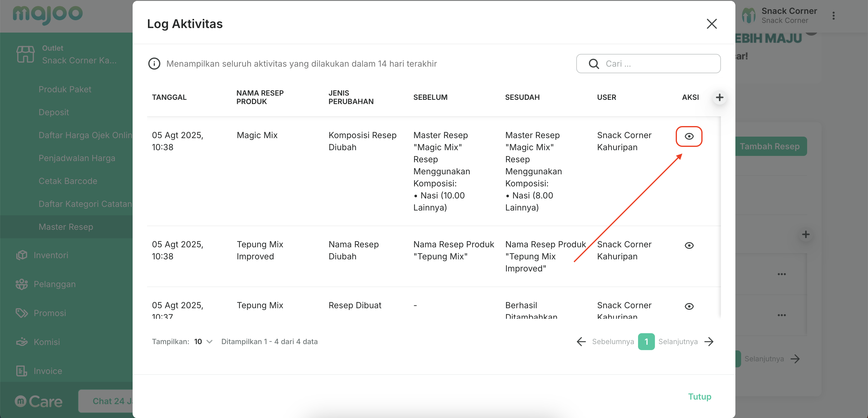Viewport: 868px width, 418px height.
Task: Click the Tambah Resep button
Action: 770,146
